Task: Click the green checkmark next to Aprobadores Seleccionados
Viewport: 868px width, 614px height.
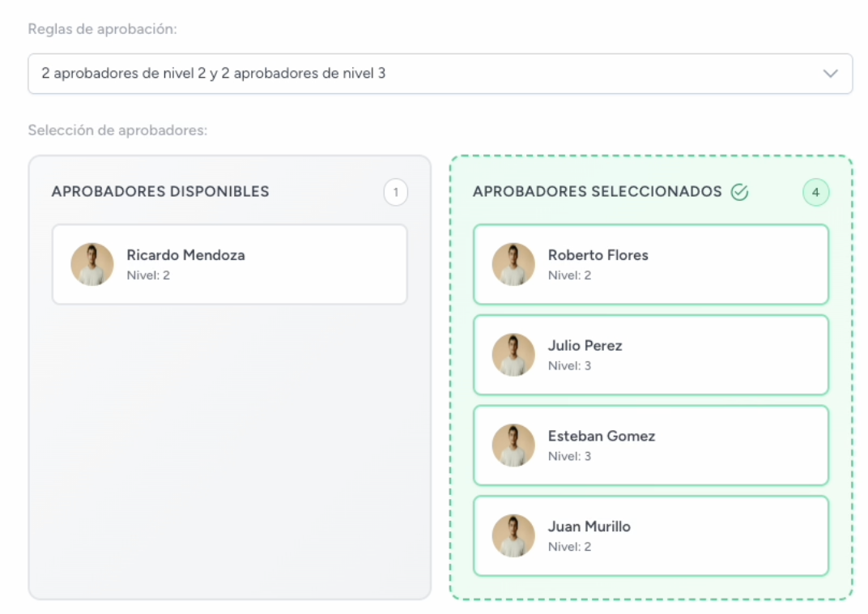Action: pos(738,192)
